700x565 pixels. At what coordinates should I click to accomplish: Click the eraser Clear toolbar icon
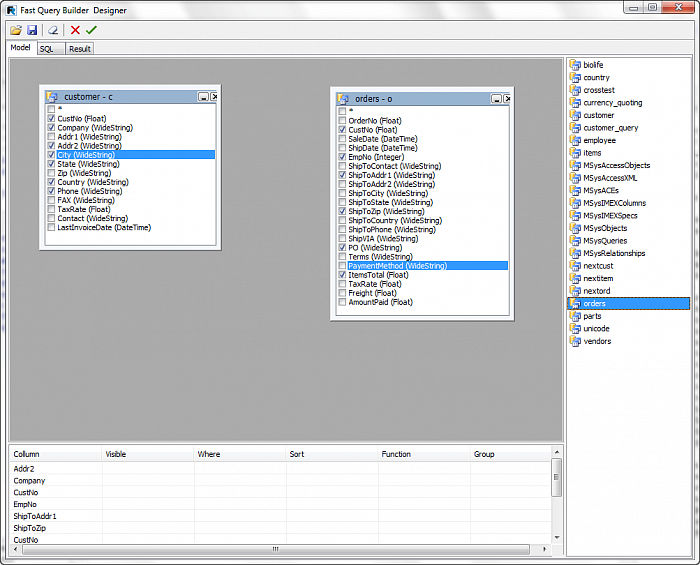click(54, 31)
